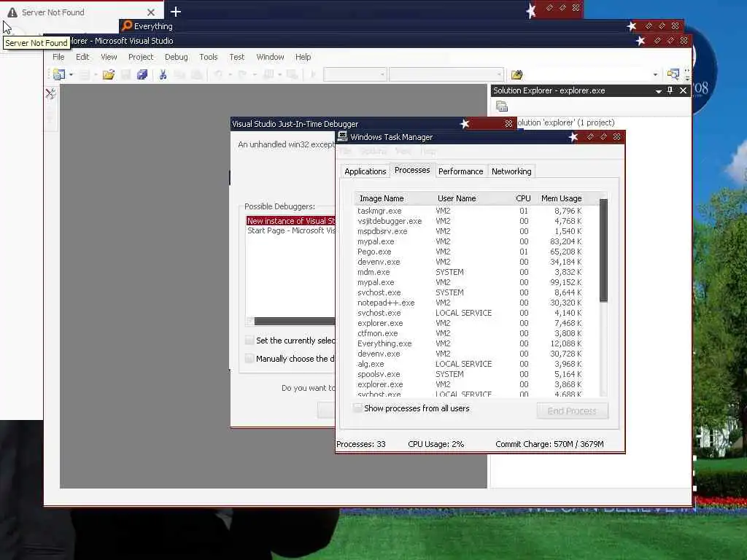Select Solution 'explorer' (1 project) tree node
747x560 pixels.
point(565,122)
